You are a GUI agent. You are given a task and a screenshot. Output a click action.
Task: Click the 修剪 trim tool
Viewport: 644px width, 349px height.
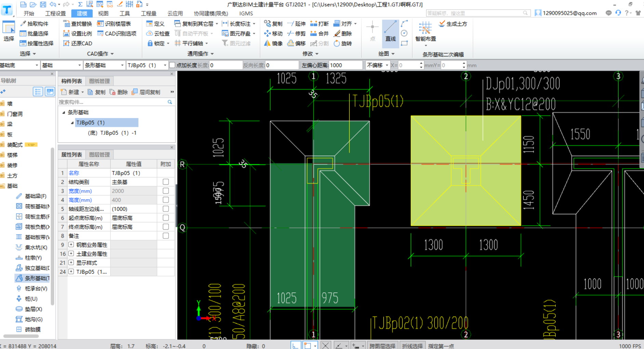(296, 34)
